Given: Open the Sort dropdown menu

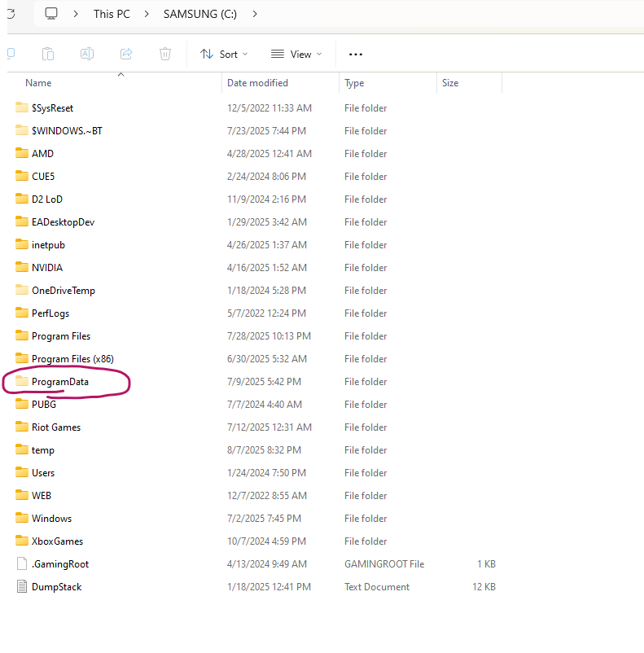Looking at the screenshot, I should tap(224, 54).
